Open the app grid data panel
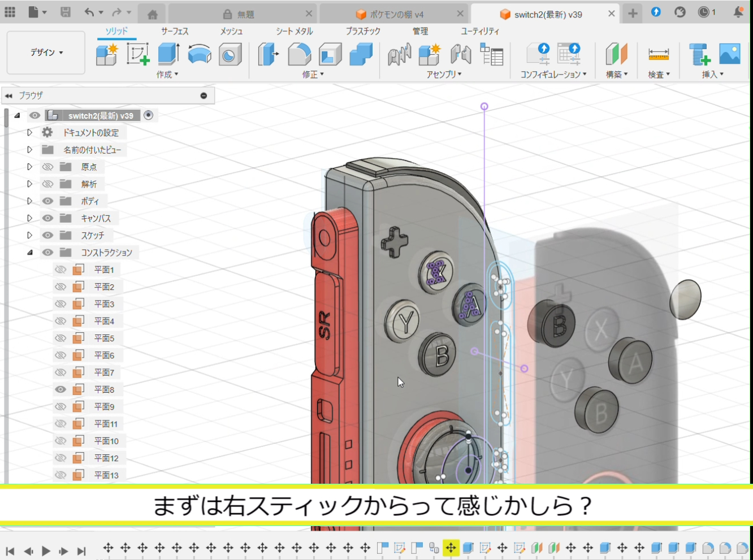Screen dimensions: 753x560 10,12
